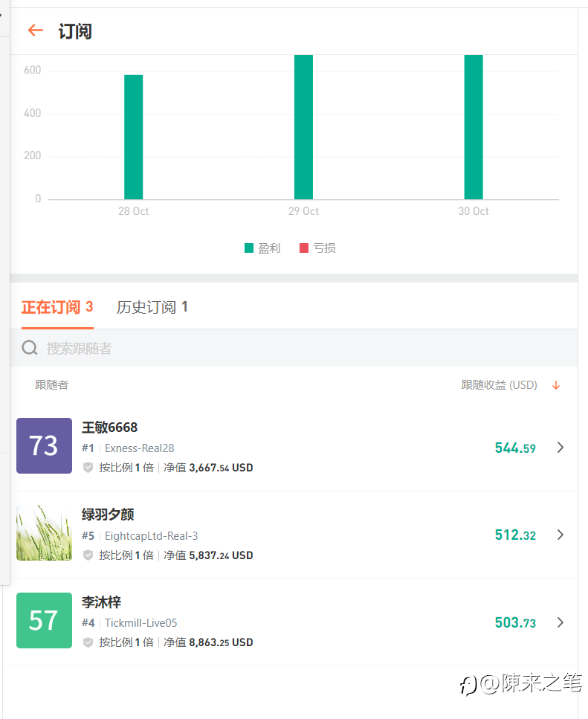Click 跟随收益 (USD) column header
The height and width of the screenshot is (719, 588).
pyautogui.click(x=499, y=385)
